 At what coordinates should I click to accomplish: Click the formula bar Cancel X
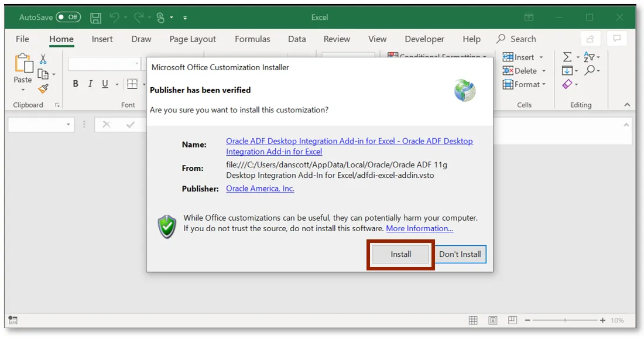107,125
